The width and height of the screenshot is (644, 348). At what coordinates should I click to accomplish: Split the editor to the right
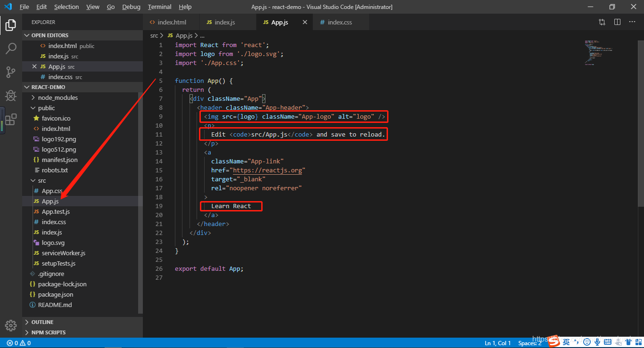click(617, 22)
